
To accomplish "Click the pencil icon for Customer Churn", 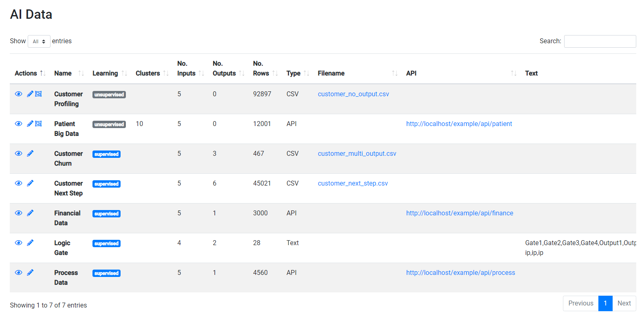I will point(30,154).
